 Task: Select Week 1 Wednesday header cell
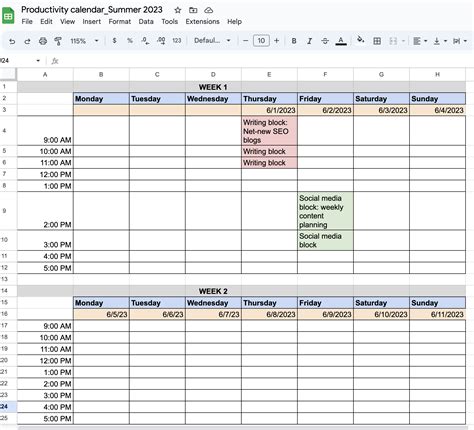point(213,99)
